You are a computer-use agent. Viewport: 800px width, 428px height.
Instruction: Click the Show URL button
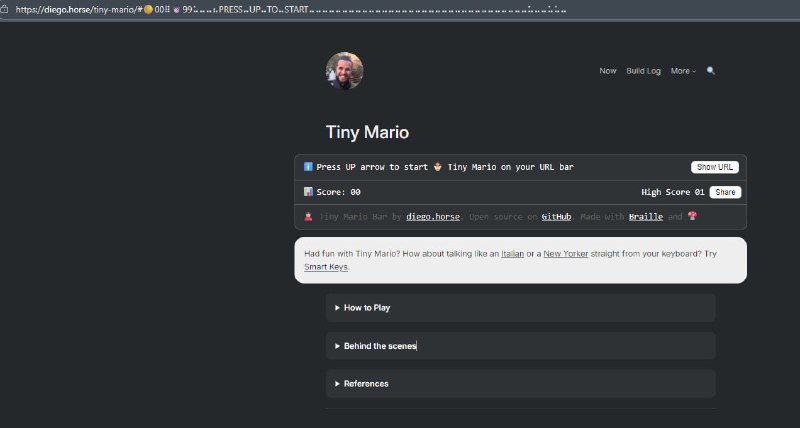pos(715,167)
